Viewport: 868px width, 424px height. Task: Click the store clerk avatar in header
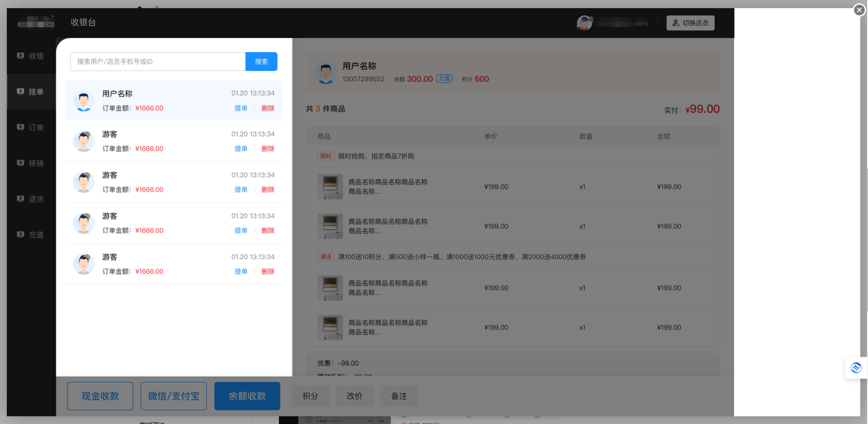coord(584,23)
